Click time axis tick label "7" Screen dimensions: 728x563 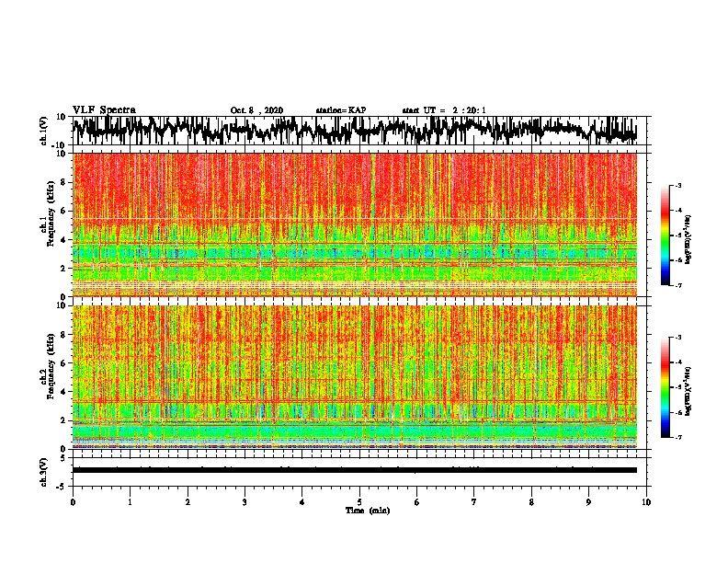474,502
